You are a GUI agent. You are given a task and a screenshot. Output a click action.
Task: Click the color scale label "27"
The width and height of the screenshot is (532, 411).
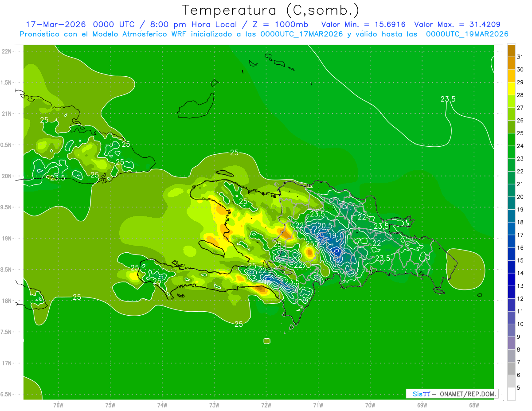pyautogui.click(x=520, y=108)
